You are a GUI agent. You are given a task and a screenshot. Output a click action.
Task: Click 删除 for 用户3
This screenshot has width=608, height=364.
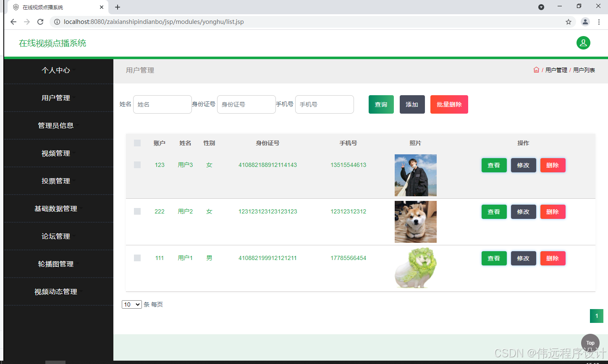[553, 165]
